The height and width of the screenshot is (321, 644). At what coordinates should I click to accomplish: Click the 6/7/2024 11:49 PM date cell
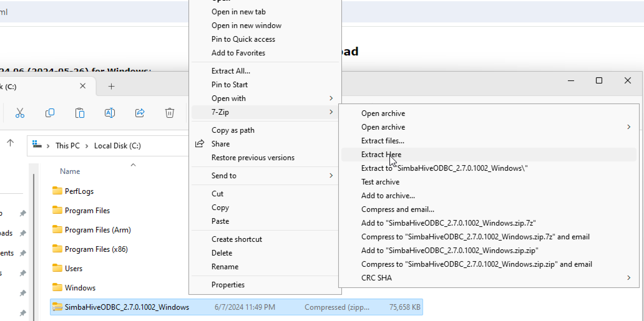pyautogui.click(x=245, y=307)
